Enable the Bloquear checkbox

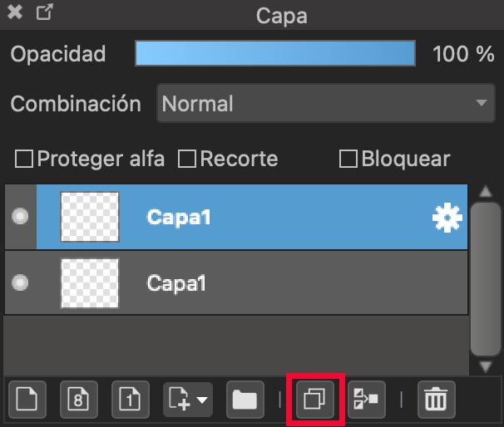tap(348, 159)
